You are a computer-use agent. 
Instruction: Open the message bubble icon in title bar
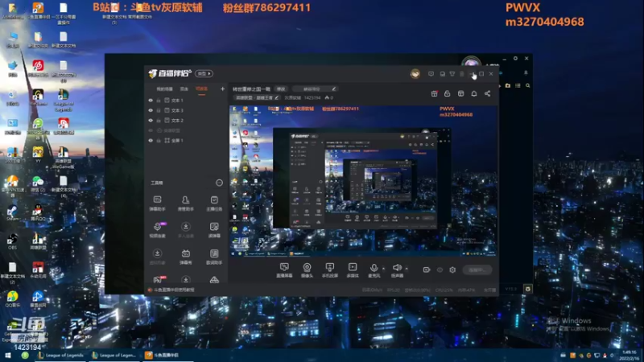(x=431, y=74)
